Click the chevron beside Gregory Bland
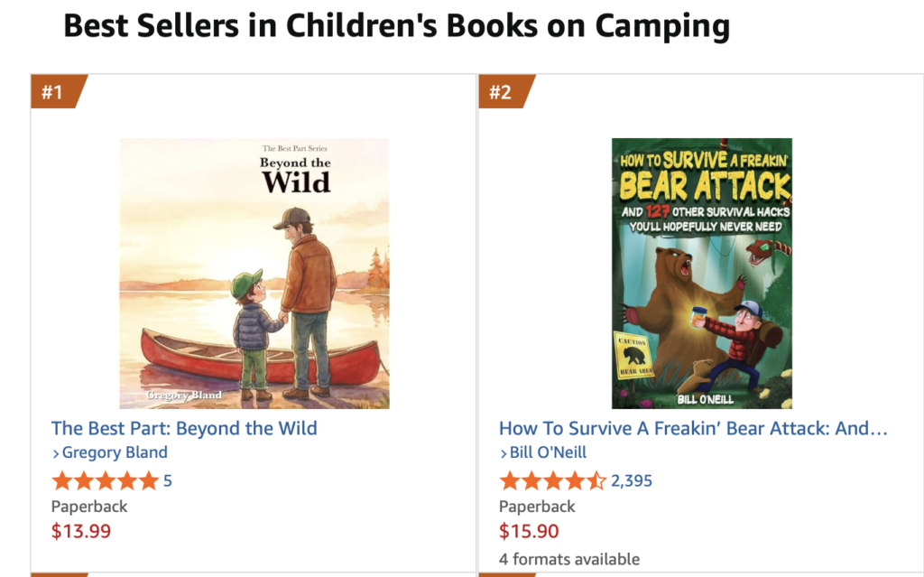This screenshot has width=924, height=577. tap(56, 453)
